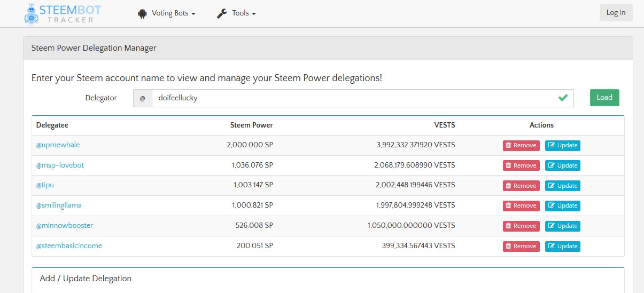Viewport: 644px width, 293px height.
Task: Remove the @minnowbooster delegation
Action: point(521,226)
